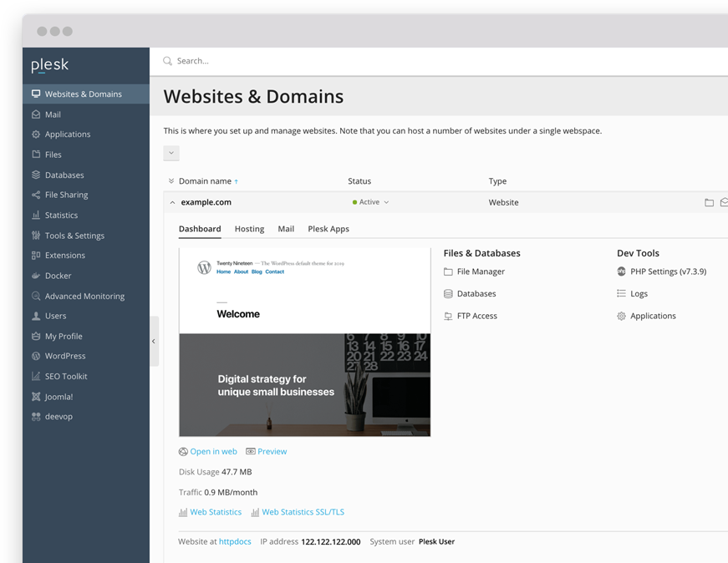Go to Applications in the sidebar
The width and height of the screenshot is (728, 563).
pyautogui.click(x=86, y=134)
